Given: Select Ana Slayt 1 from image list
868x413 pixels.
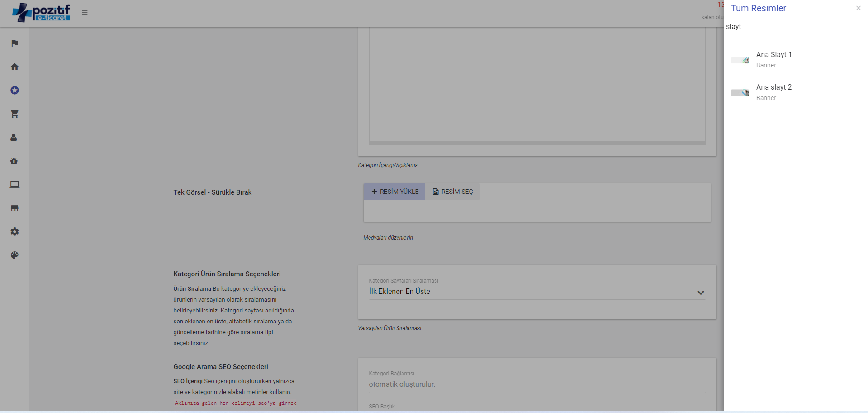Looking at the screenshot, I should pos(773,55).
